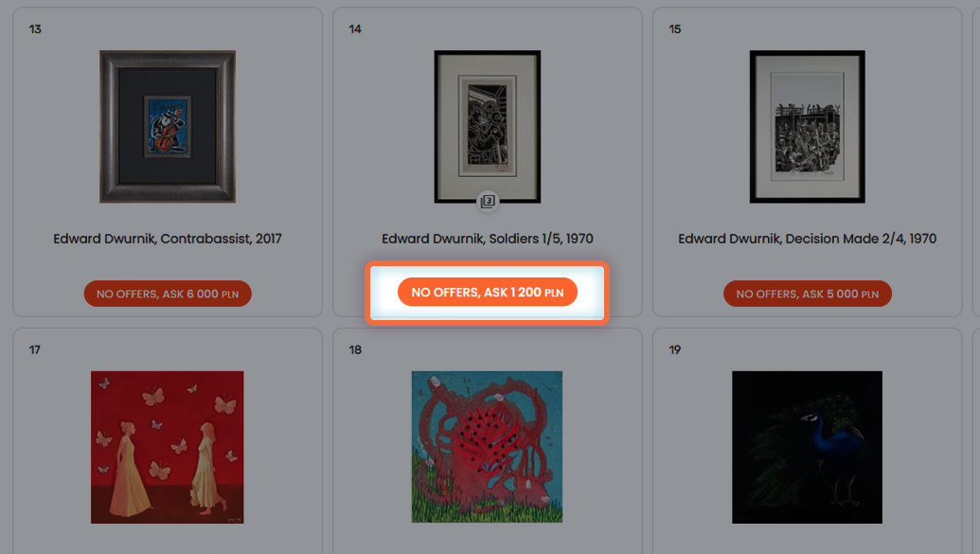This screenshot has height=554, width=980.
Task: Open the framed Contrabassist artwork thumbnail
Action: click(x=168, y=126)
